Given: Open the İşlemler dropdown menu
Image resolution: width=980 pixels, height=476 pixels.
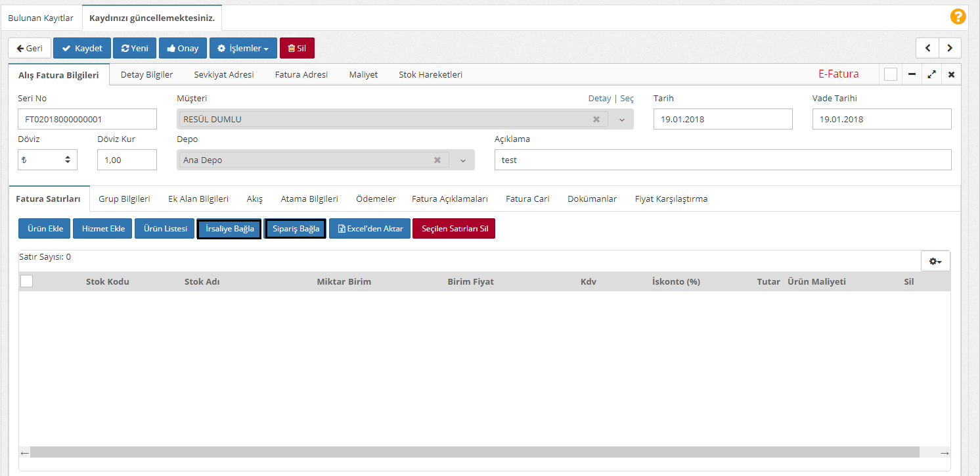Looking at the screenshot, I should 243,49.
